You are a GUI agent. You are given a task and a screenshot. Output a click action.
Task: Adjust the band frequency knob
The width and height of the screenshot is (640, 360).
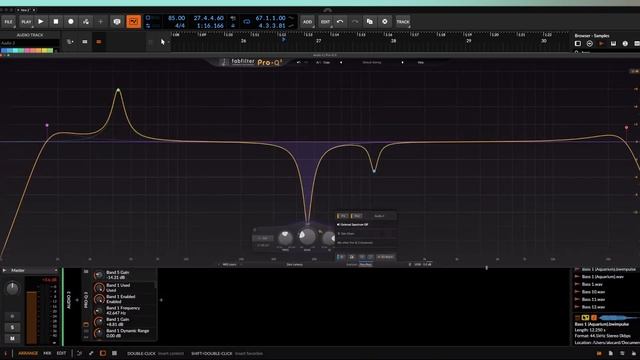pyautogui.click(x=285, y=238)
